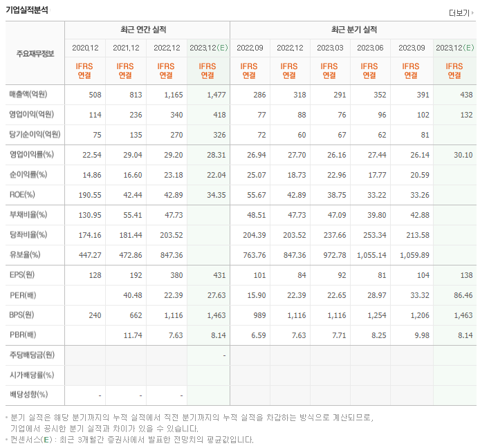Click the 2023.09 quarterly column header

pos(412,48)
